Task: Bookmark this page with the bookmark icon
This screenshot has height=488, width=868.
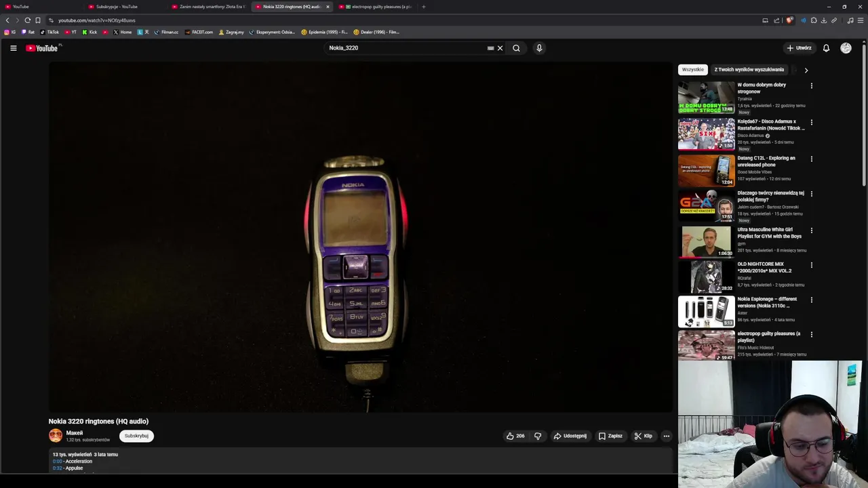Action: (x=38, y=20)
